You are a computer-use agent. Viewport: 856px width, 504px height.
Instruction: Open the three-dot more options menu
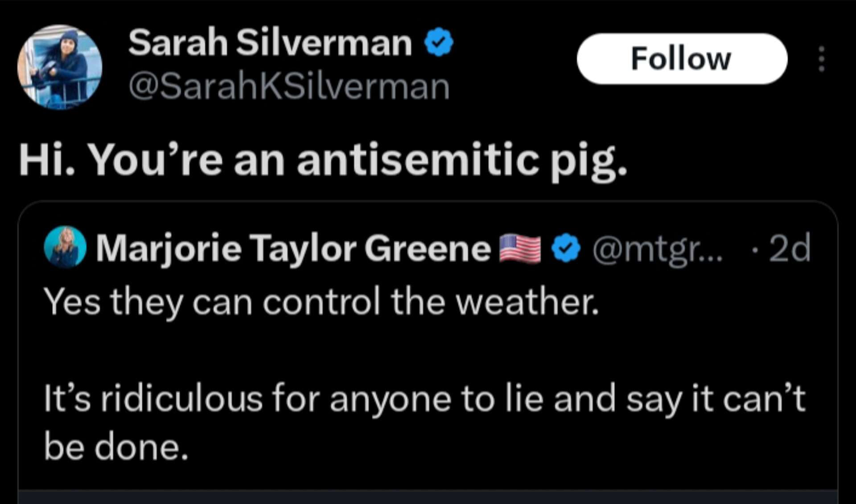pyautogui.click(x=822, y=59)
